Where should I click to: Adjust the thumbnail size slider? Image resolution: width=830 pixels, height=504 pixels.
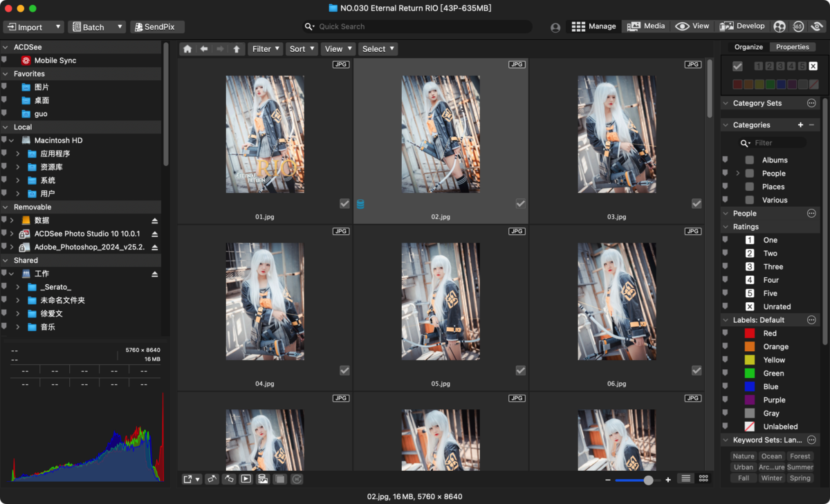coord(648,480)
